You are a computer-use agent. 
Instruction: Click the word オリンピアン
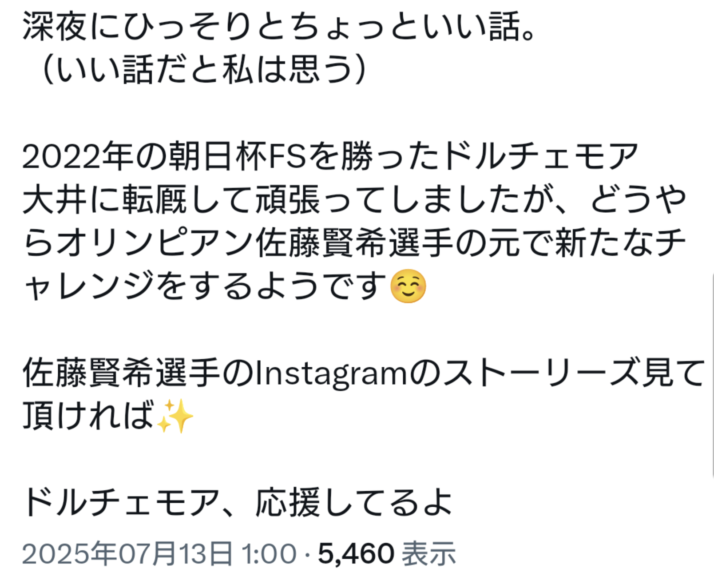(156, 242)
